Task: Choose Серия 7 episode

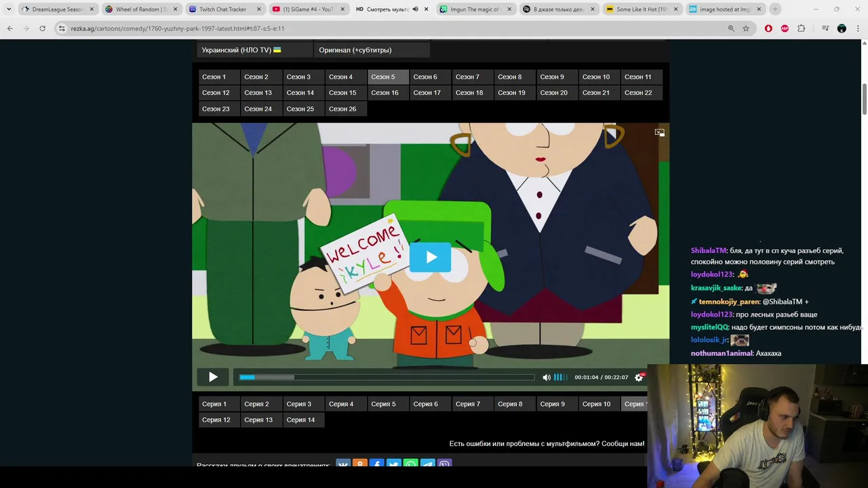Action: [x=472, y=404]
